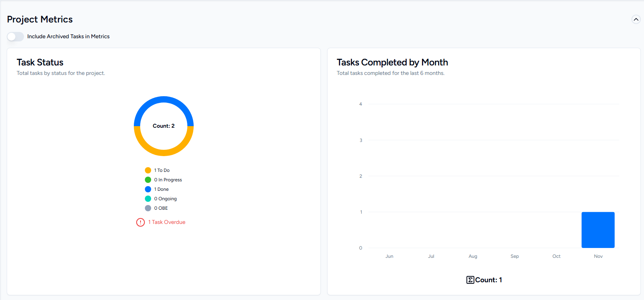Select the '1 Done' legend label
The width and height of the screenshot is (644, 300).
pos(161,189)
